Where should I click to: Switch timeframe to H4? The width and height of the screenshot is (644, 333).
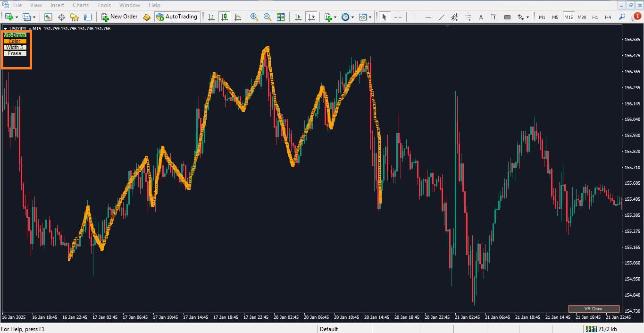[608, 17]
